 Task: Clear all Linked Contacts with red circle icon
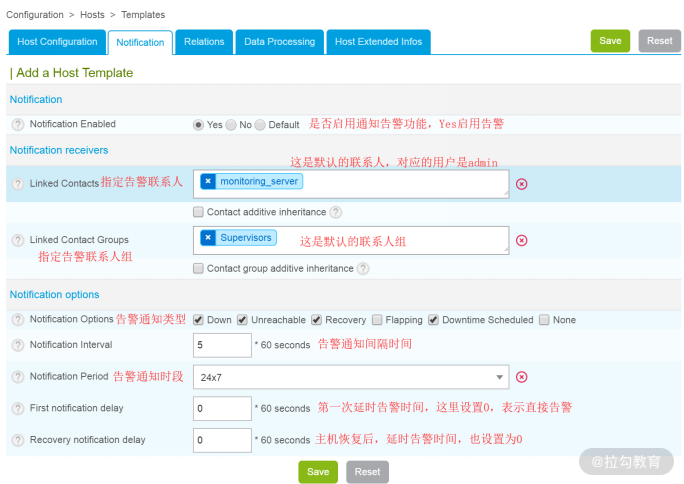pos(521,184)
